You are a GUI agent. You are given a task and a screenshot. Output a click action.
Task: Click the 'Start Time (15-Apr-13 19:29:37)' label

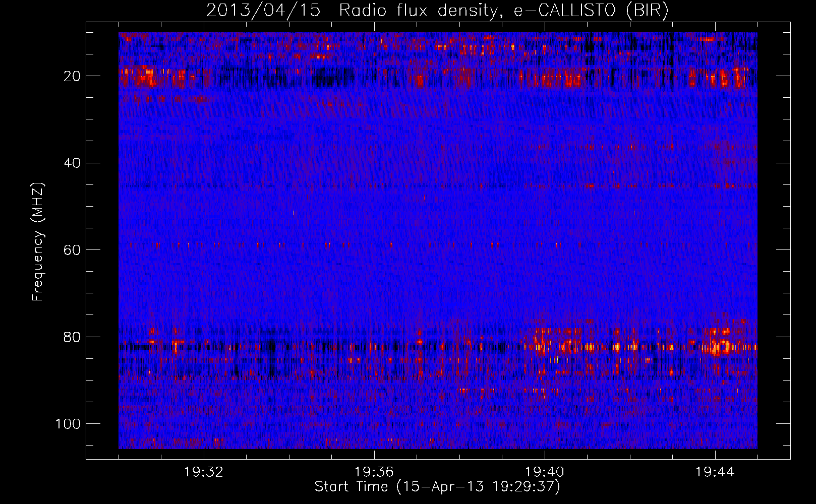(437, 487)
